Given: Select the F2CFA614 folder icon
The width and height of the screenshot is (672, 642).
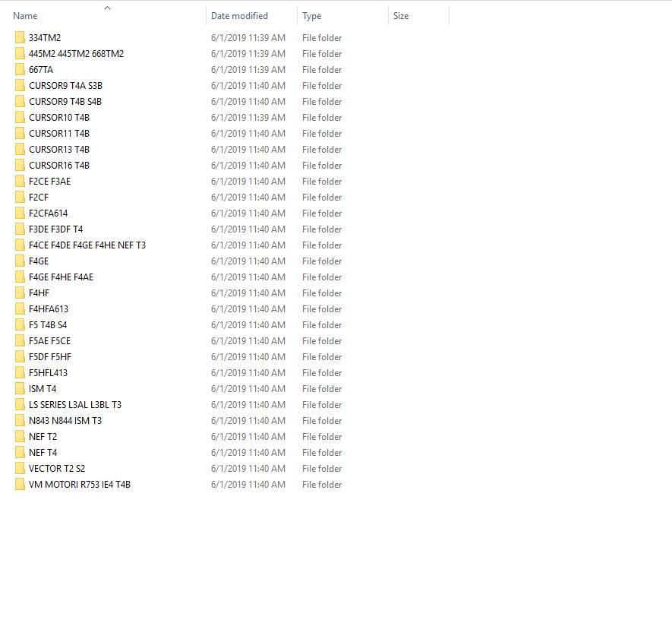Looking at the screenshot, I should click(20, 213).
